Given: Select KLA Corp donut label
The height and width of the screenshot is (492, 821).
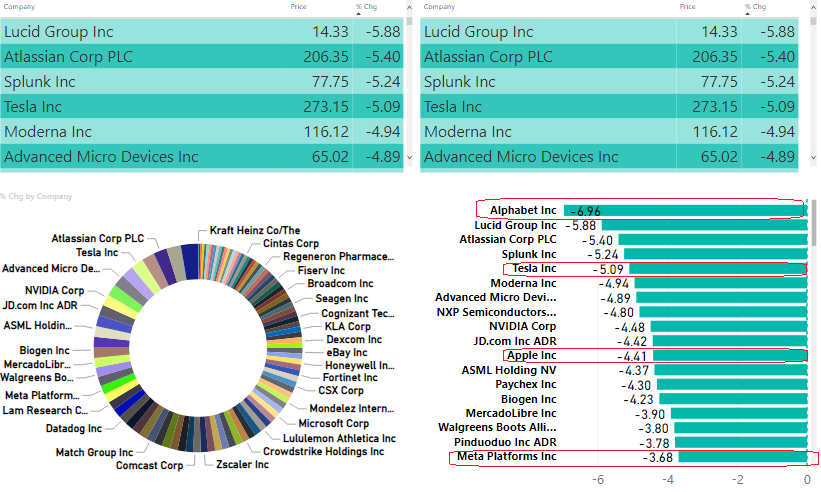Looking at the screenshot, I should click(348, 326).
